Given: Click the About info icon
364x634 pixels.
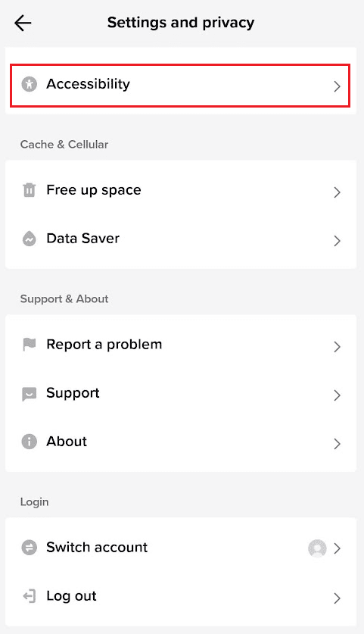Looking at the screenshot, I should tap(29, 442).
